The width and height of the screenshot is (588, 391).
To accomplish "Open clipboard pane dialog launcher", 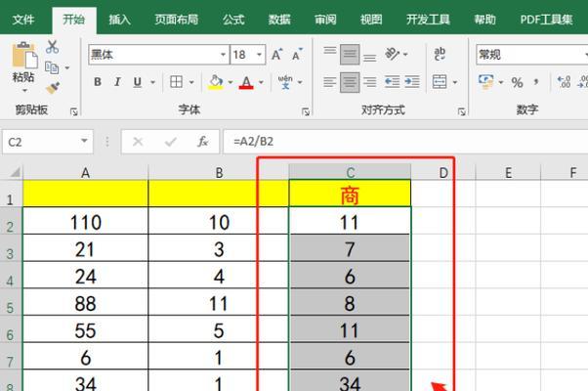I will [x=74, y=111].
